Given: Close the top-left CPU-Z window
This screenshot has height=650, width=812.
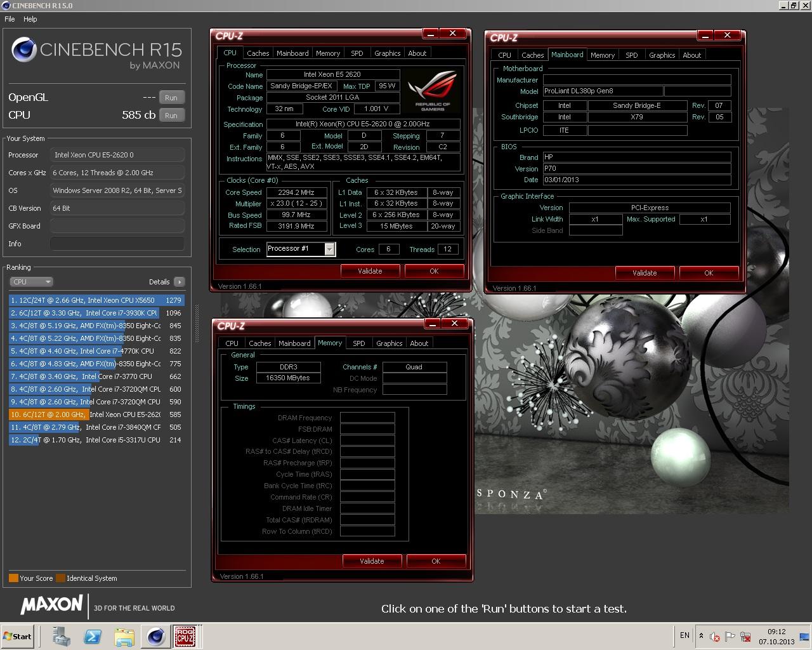Looking at the screenshot, I should (452, 34).
